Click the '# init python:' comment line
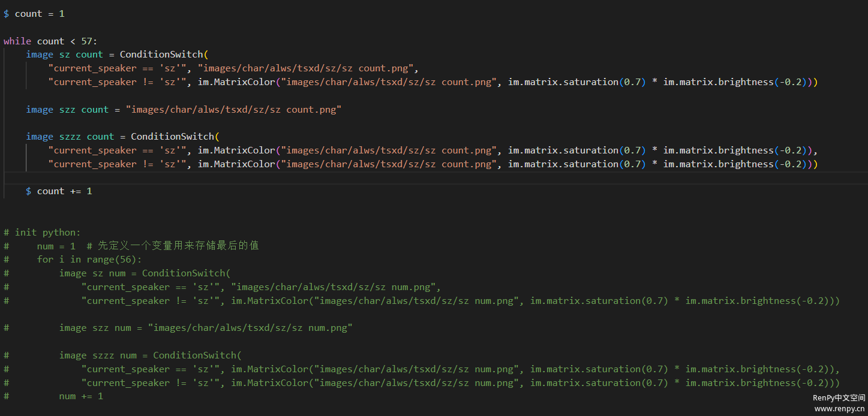Viewport: 868px width, 416px height. 42,233
